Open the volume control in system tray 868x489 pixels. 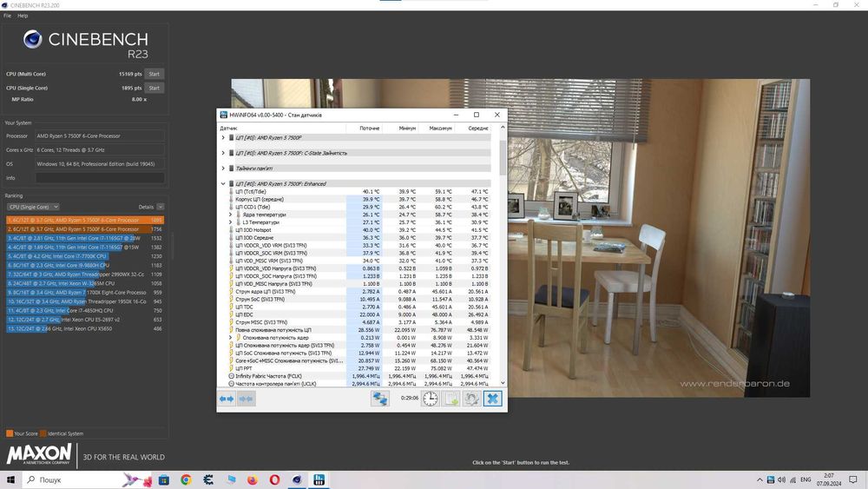coord(781,480)
